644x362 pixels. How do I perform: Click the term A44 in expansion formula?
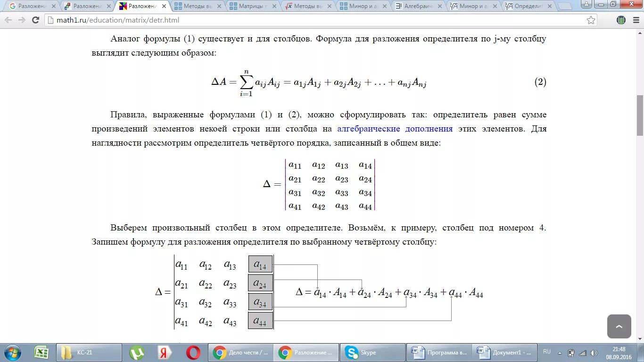(475, 294)
